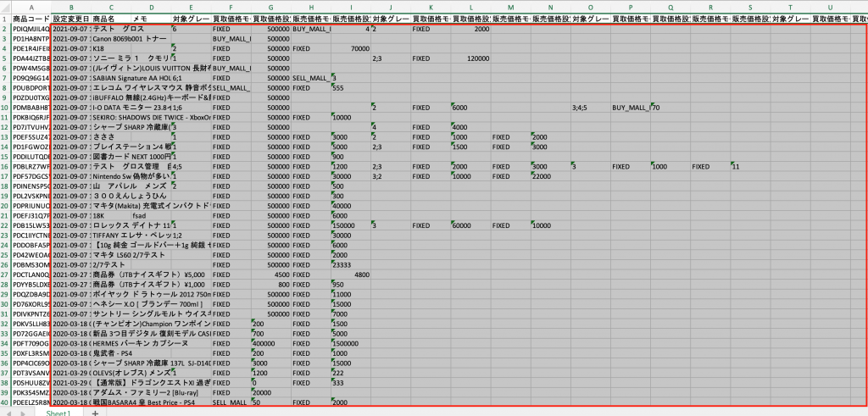Click the sale price cell '70000'
The height and width of the screenshot is (416, 868).
click(351, 48)
